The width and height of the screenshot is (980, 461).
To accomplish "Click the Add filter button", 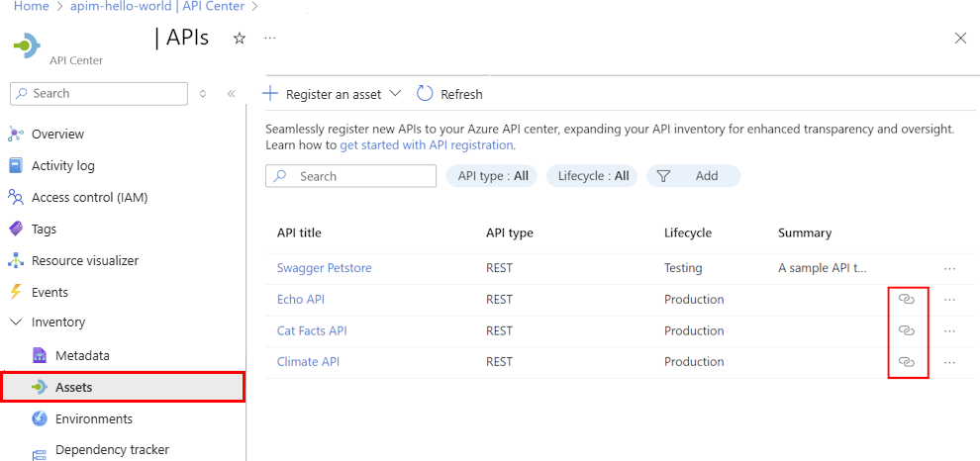I will tap(693, 176).
